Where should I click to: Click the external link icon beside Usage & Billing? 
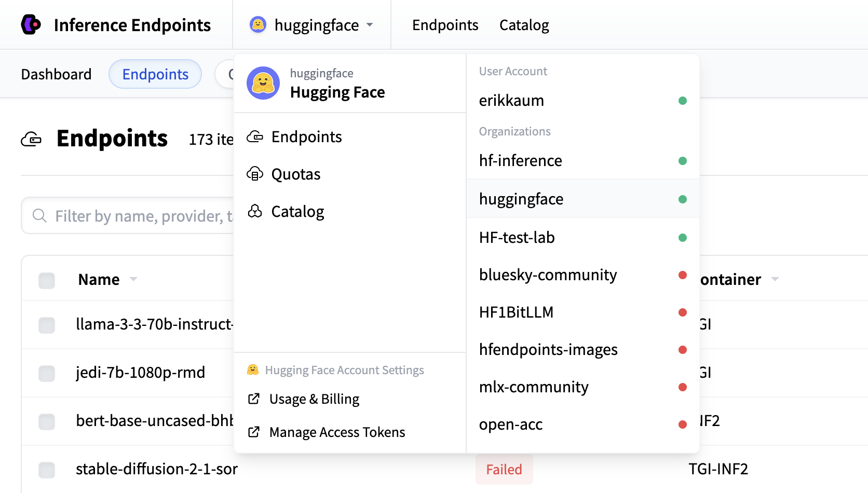[254, 399]
